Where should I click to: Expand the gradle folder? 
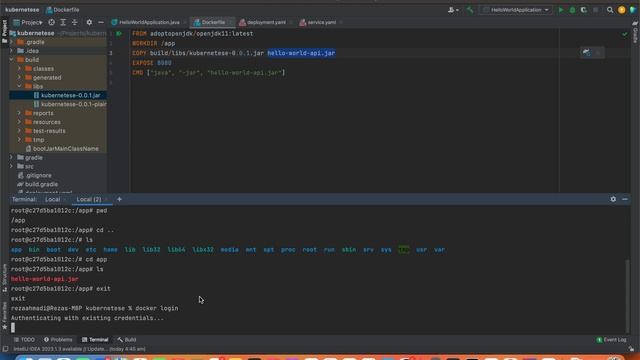[x=11, y=158]
